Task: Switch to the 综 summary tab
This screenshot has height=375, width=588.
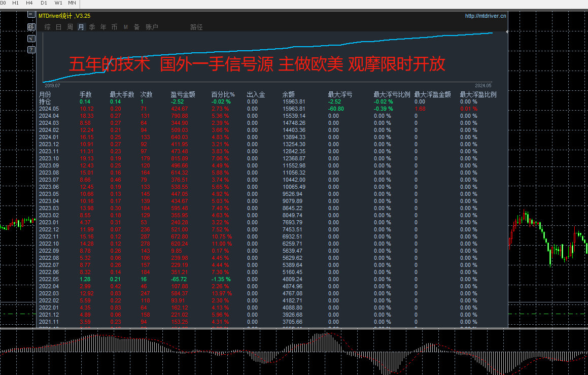Action: point(47,27)
